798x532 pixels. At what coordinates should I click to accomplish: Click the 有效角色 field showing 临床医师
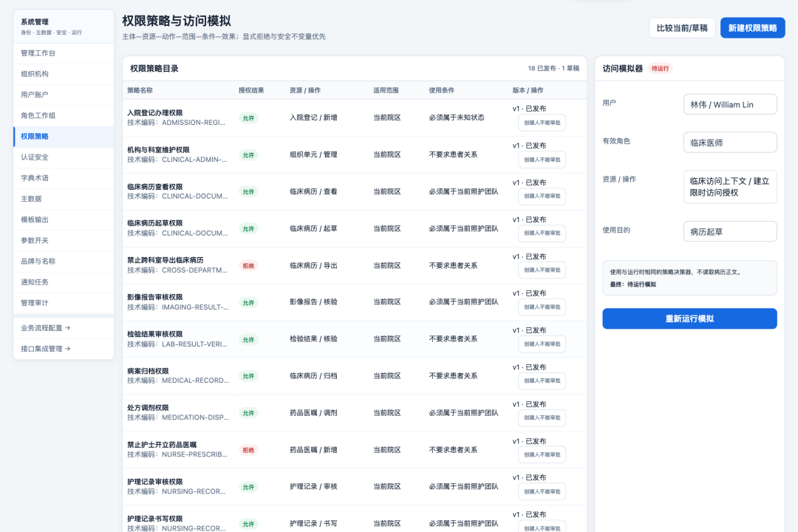(x=730, y=143)
